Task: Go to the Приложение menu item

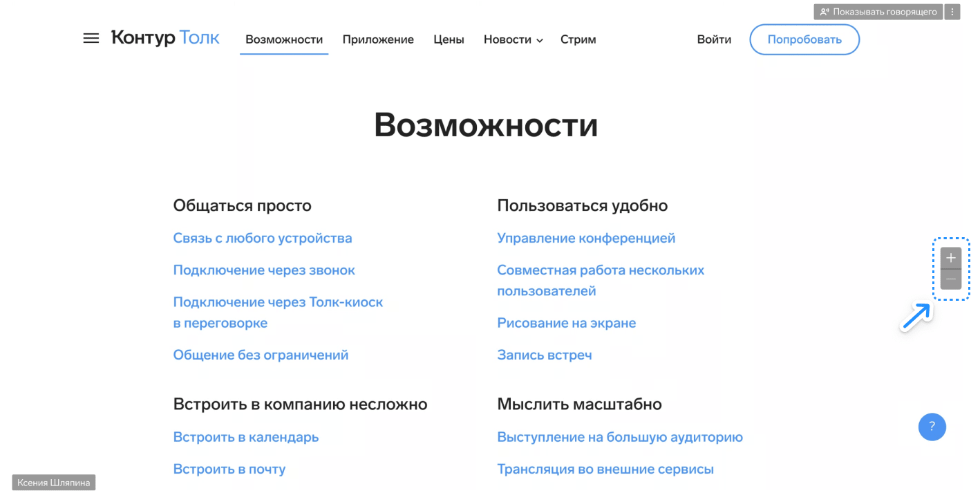Action: click(378, 40)
